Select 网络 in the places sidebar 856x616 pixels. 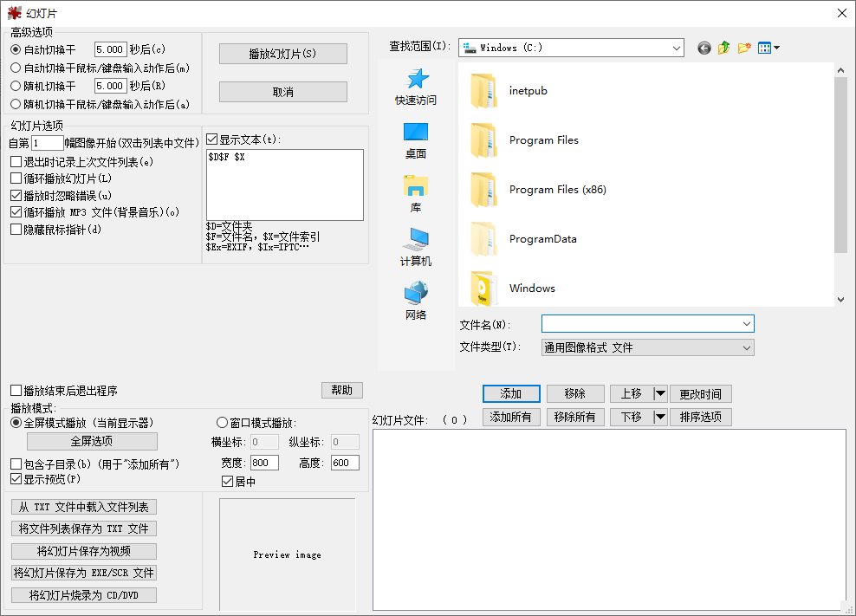click(416, 302)
